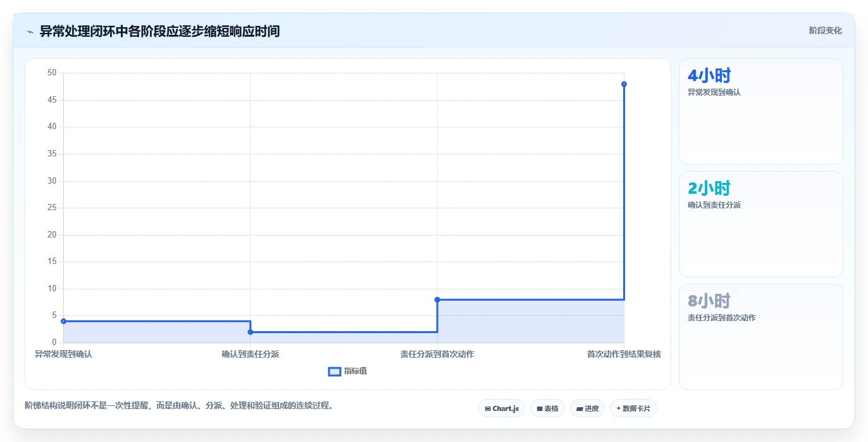The width and height of the screenshot is (868, 442).
Task: Select the 4小时 data card
Action: point(760,111)
